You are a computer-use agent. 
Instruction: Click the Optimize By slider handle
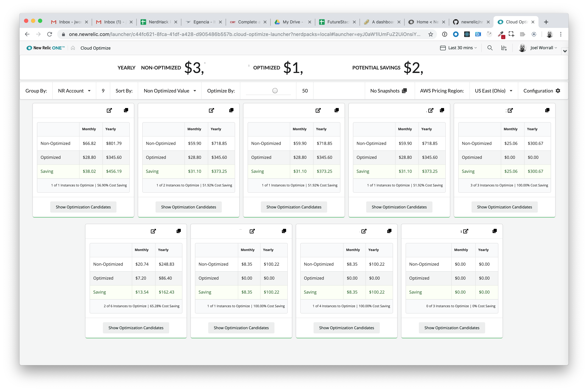[275, 91]
